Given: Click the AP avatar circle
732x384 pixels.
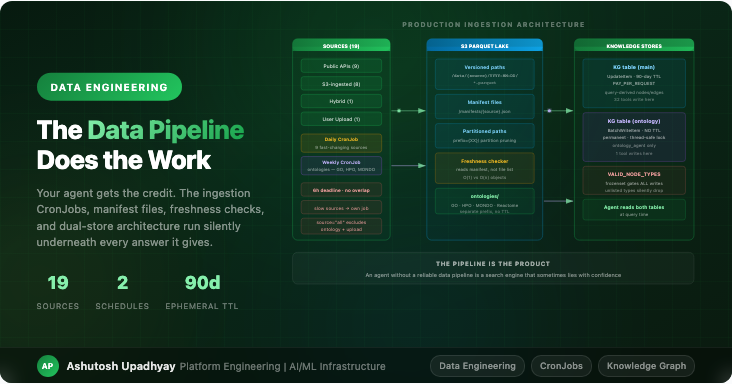Looking at the screenshot, I should 48,366.
